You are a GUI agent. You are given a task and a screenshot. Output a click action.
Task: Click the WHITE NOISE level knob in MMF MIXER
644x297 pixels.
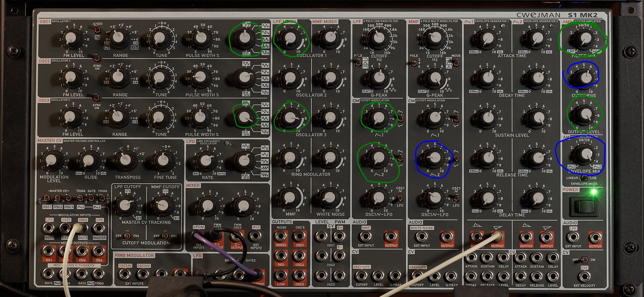[x=329, y=197]
